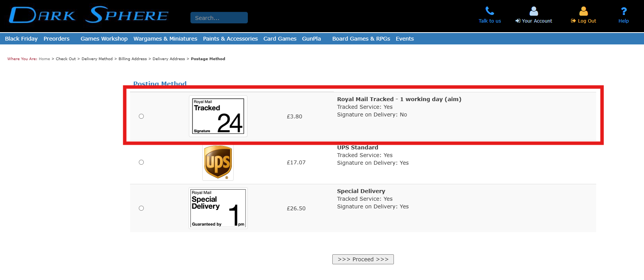The width and height of the screenshot is (644, 280).
Task: Go to Delivery Method breadcrumb link
Action: [97, 59]
